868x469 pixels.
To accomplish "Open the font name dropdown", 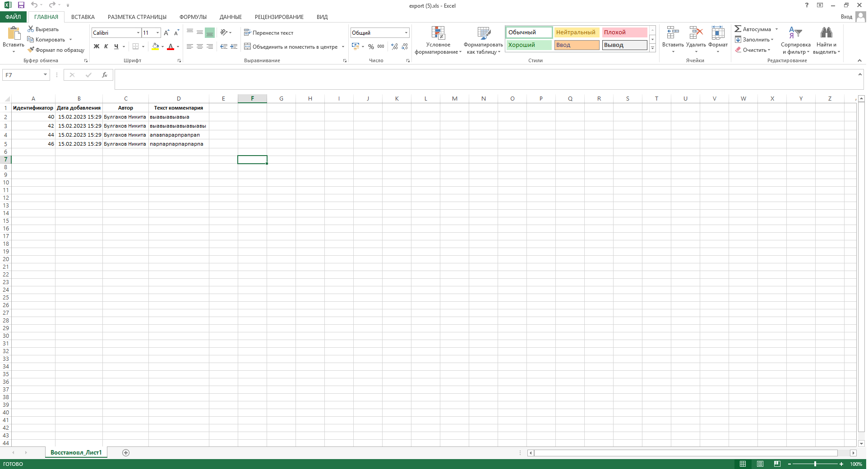I will pos(138,32).
